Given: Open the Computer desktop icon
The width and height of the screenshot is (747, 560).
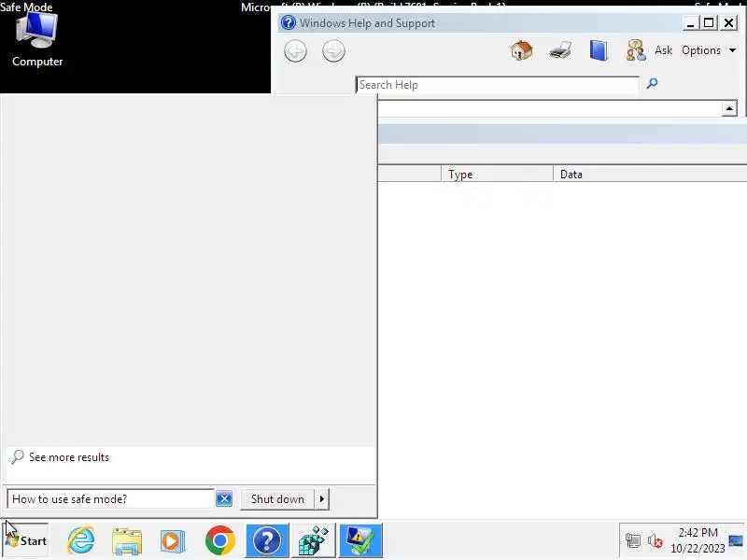Looking at the screenshot, I should (x=37, y=40).
